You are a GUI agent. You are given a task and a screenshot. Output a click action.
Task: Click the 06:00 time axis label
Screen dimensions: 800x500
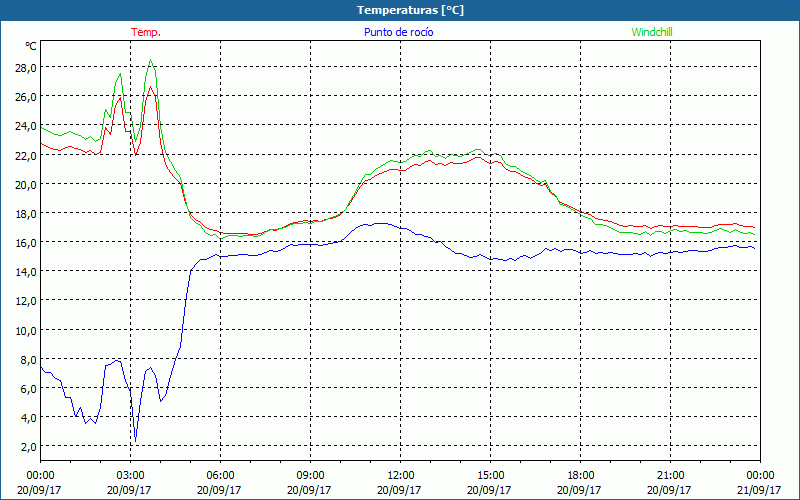220,476
